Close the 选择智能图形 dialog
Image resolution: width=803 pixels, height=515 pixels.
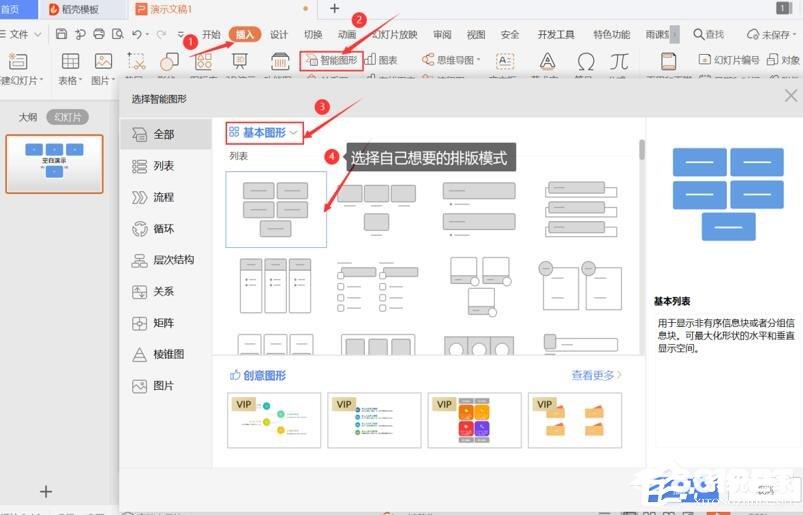pyautogui.click(x=791, y=96)
